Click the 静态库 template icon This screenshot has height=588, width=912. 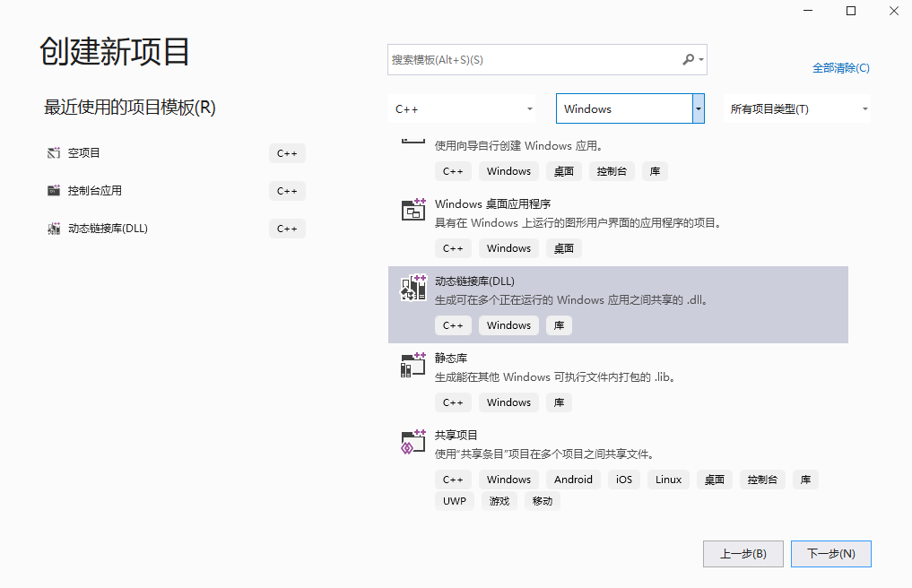point(413,365)
